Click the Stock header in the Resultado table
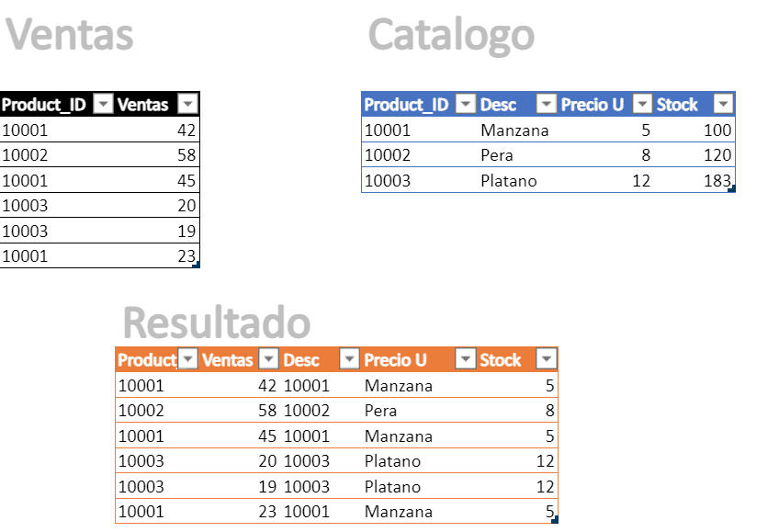779x532 pixels. tap(501, 359)
